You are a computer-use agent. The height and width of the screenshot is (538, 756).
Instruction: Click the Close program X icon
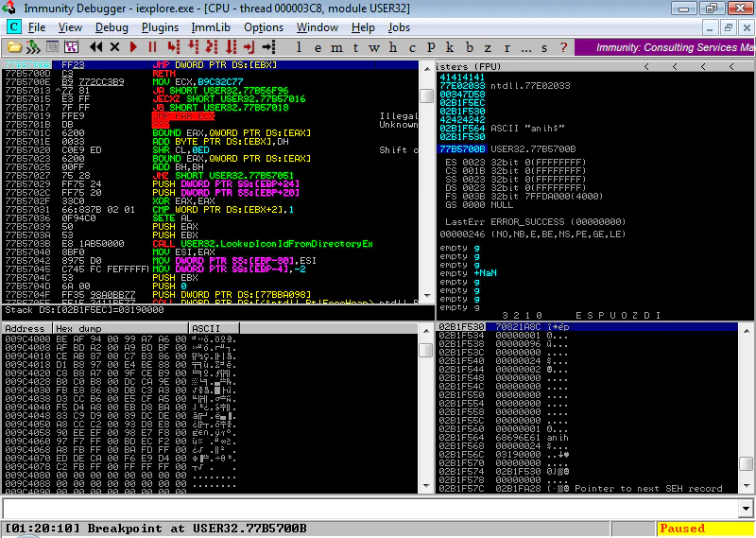(x=114, y=47)
